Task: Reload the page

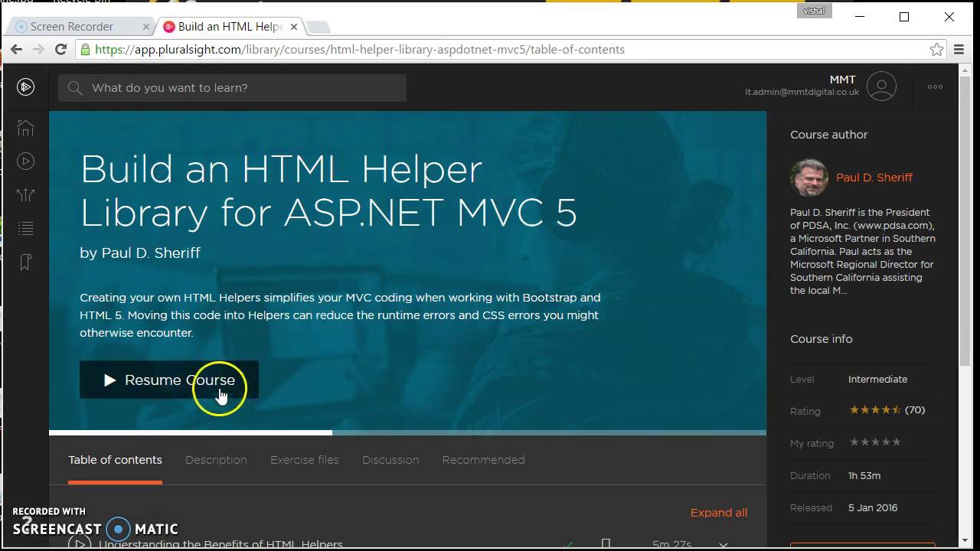Action: [x=61, y=49]
